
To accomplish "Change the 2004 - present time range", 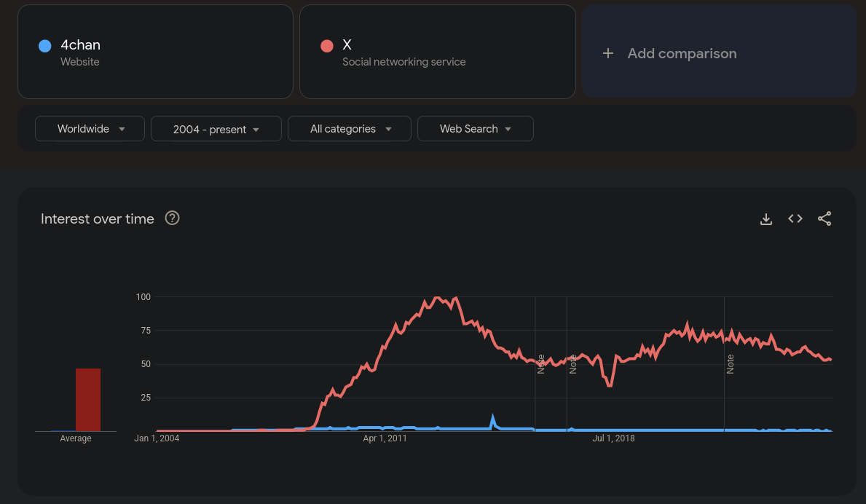I will click(x=216, y=129).
